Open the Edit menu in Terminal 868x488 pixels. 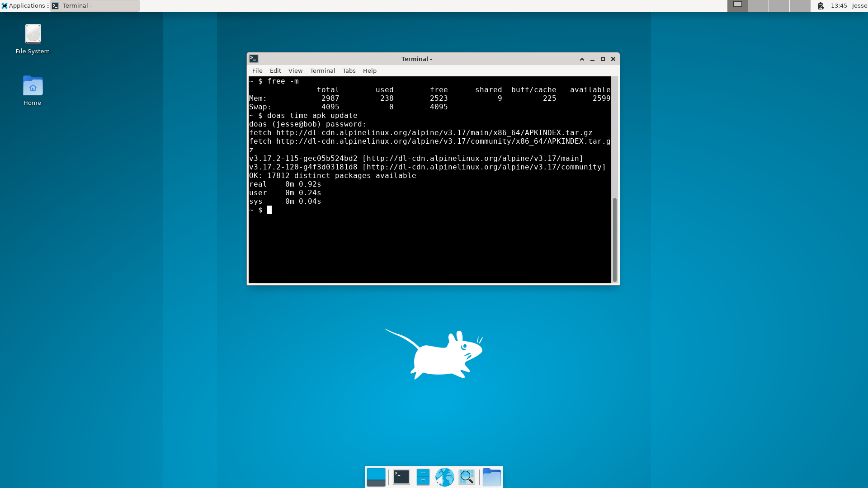(x=275, y=70)
